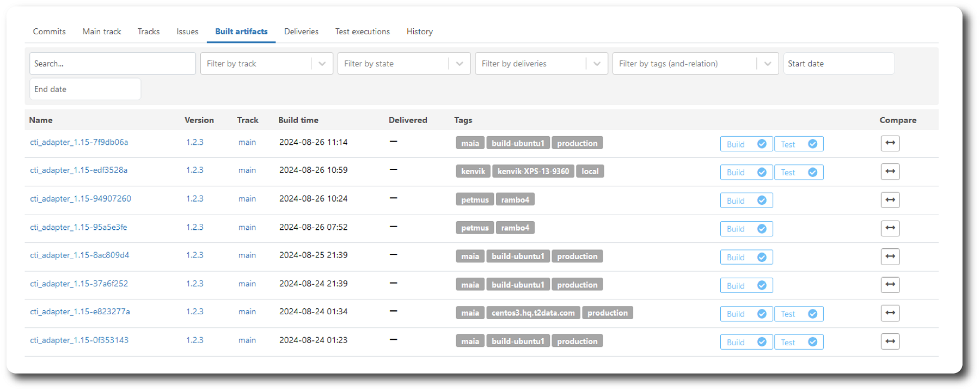This screenshot has width=980, height=391.
Task: Click the main track link in first row
Action: 247,142
